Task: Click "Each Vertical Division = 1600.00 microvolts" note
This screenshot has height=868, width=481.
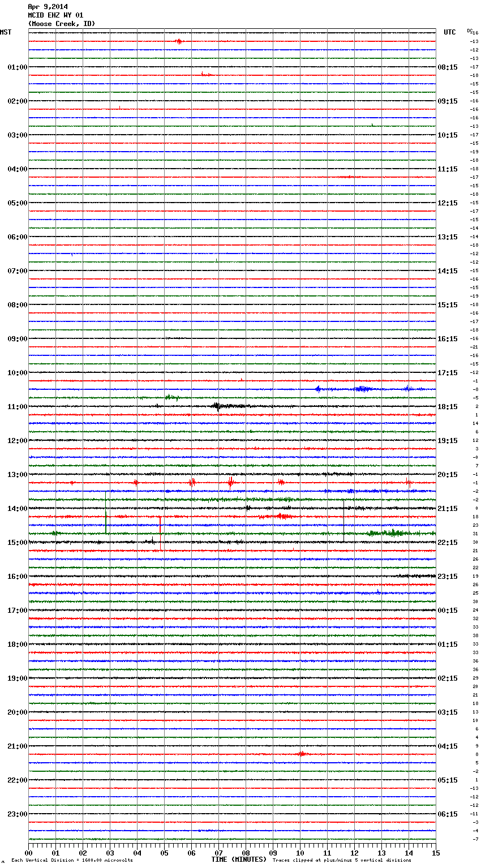Action: [72, 861]
